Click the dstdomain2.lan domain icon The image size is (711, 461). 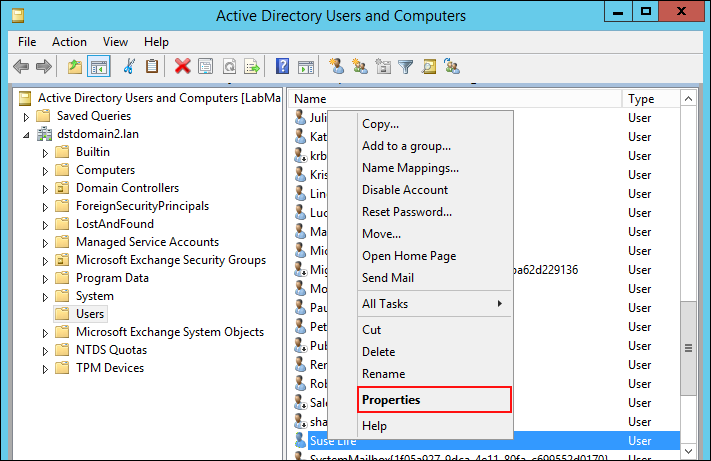click(x=44, y=134)
